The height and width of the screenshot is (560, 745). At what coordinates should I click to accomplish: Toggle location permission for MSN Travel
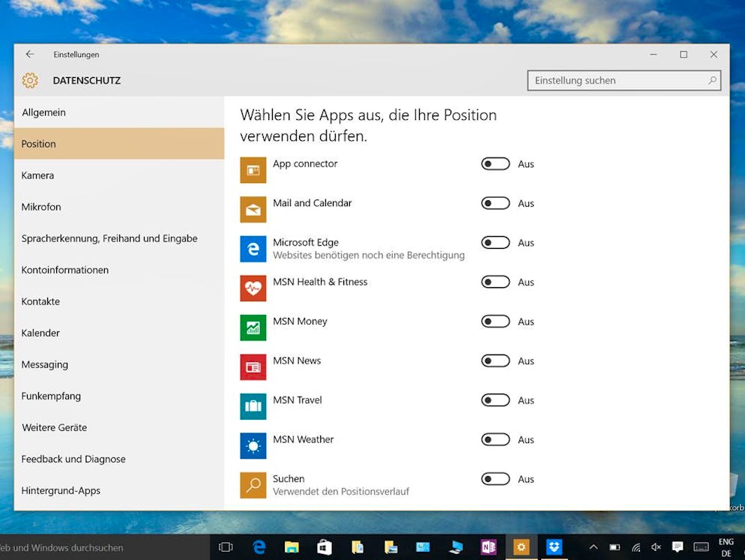pos(495,400)
